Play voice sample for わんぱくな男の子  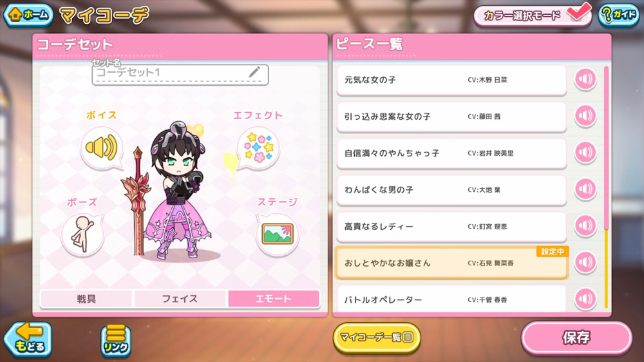[585, 189]
